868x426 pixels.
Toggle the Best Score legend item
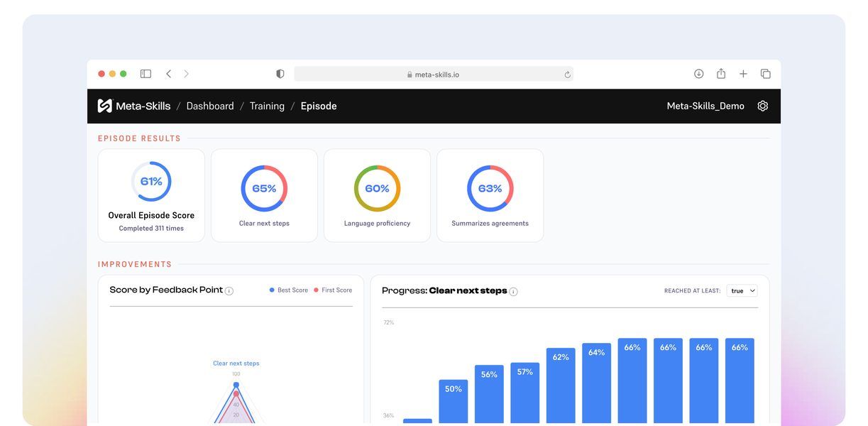pyautogui.click(x=289, y=290)
